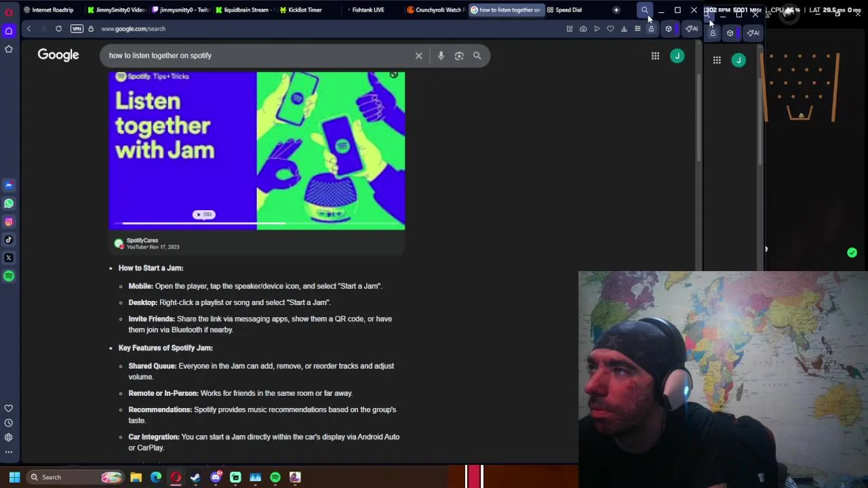Click the heading "How to Start a Jam:"
This screenshot has height=488, width=868.
pos(151,268)
